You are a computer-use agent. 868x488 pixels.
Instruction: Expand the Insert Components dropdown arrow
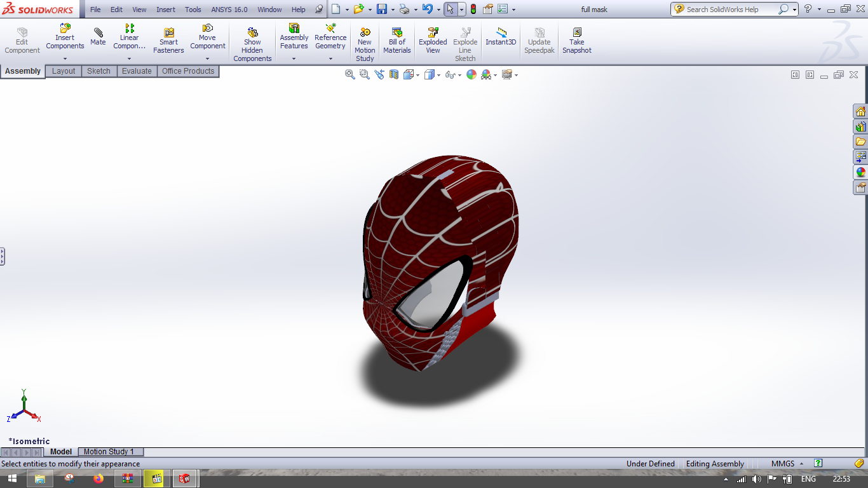[65, 58]
